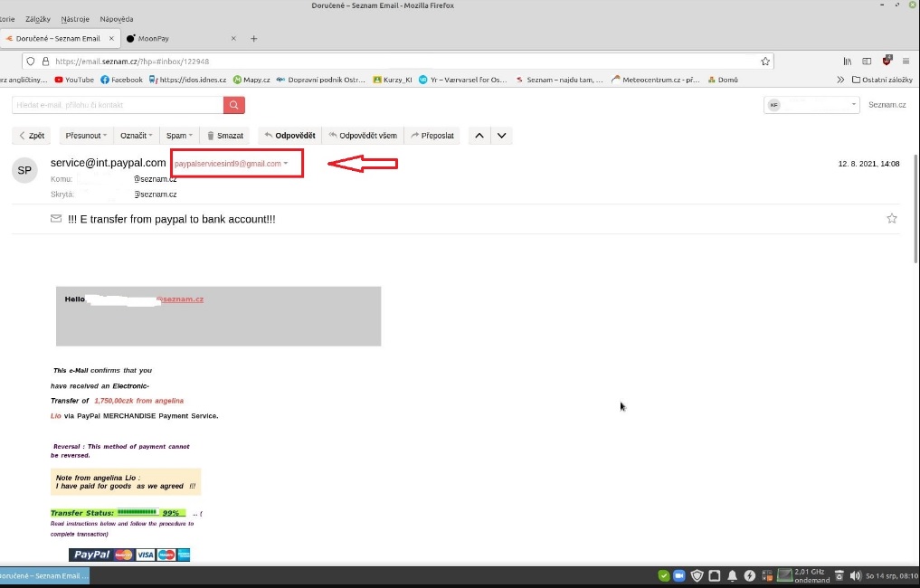Expand the sender address paypalservicesintl9@gmail.com dropdown
Image resolution: width=920 pixels, height=588 pixels.
286,164
